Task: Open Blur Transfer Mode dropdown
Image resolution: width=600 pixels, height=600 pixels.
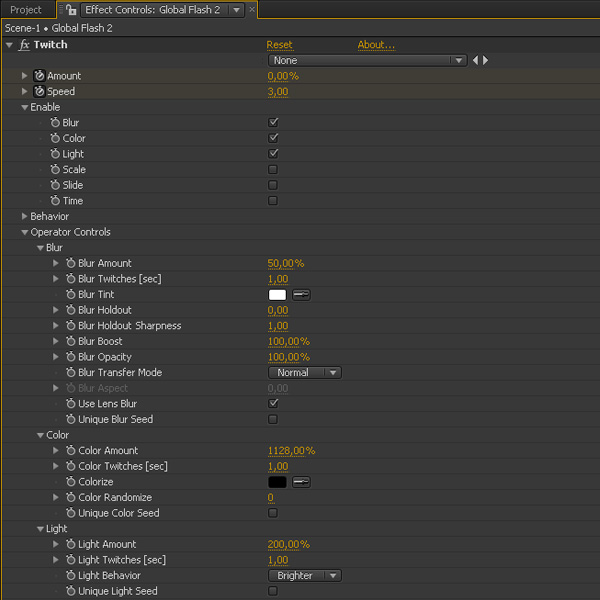Action: pyautogui.click(x=305, y=373)
